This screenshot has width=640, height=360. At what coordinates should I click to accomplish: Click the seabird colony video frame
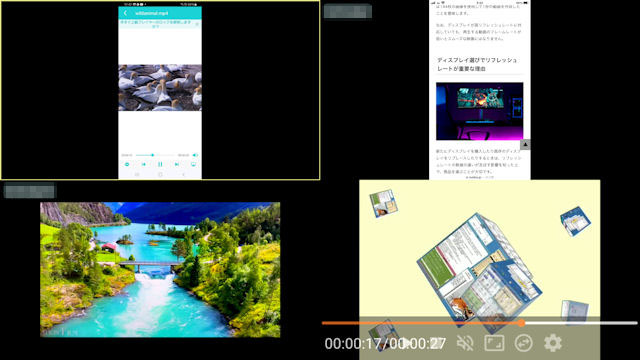(160, 87)
